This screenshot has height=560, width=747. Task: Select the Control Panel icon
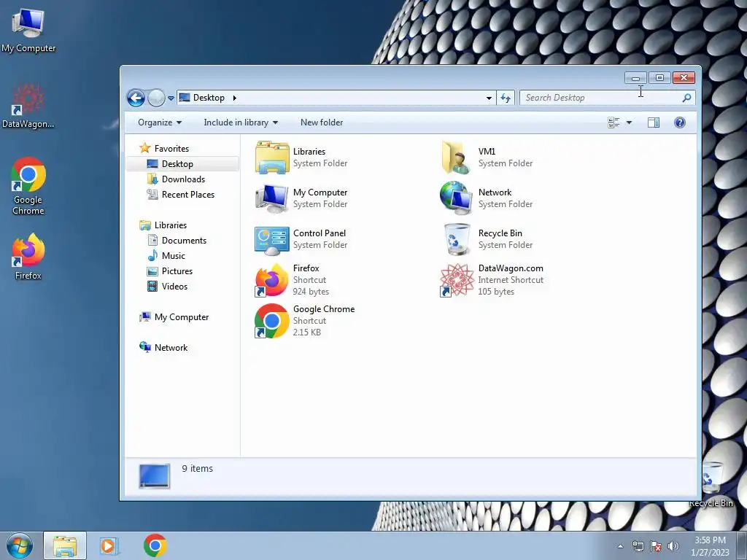tap(272, 241)
